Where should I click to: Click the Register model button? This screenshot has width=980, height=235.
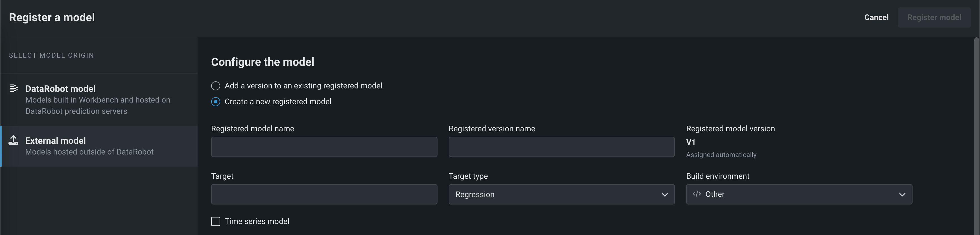(934, 18)
